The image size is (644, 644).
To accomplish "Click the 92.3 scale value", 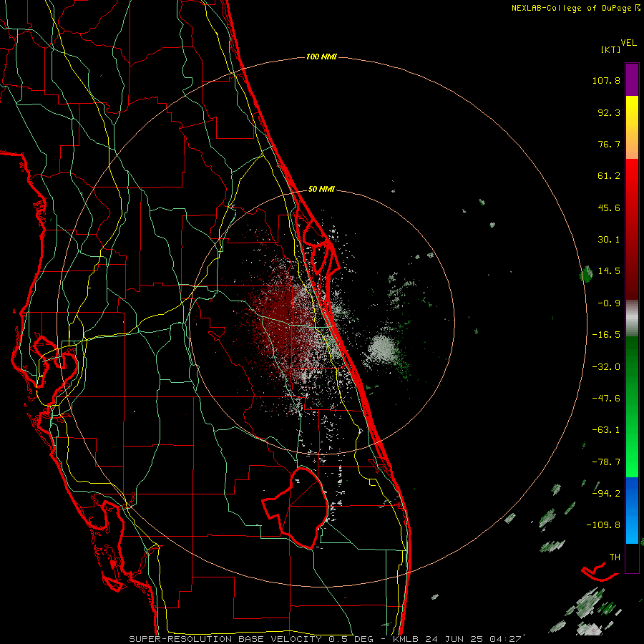I will (609, 112).
